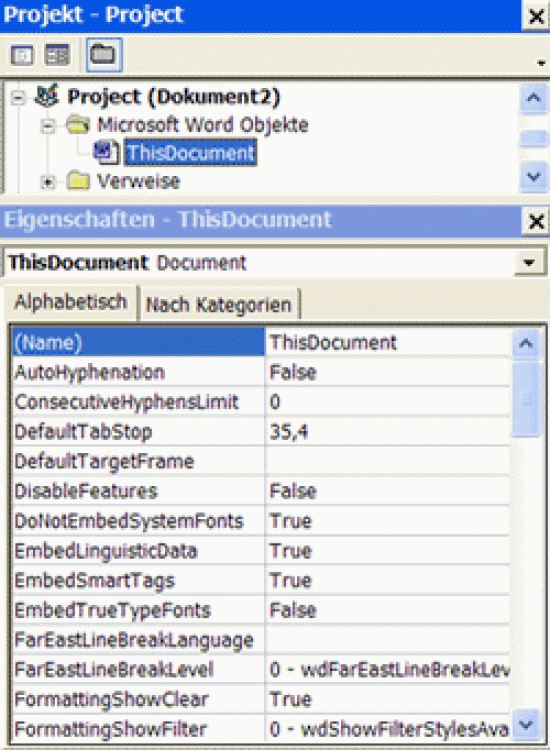Click the ConsecutiveHyphensLimit value 0
Image resolution: width=550 pixels, height=750 pixels.
(388, 402)
